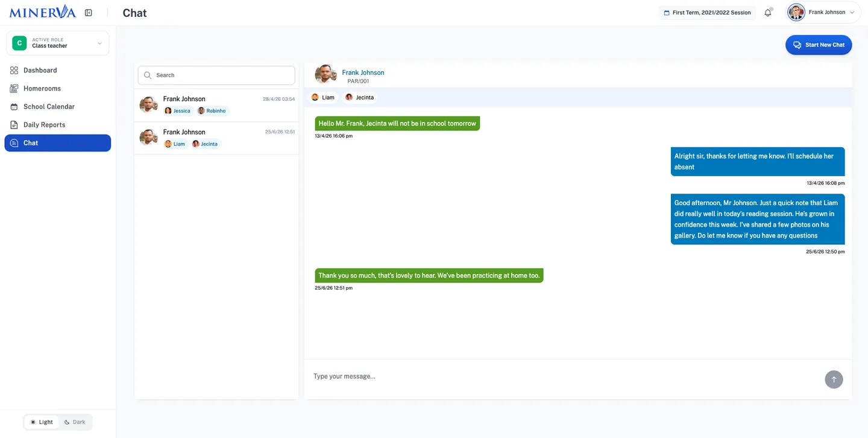Open Frank Johnson name link in header
Screen dimensions: 868x438
click(x=363, y=72)
